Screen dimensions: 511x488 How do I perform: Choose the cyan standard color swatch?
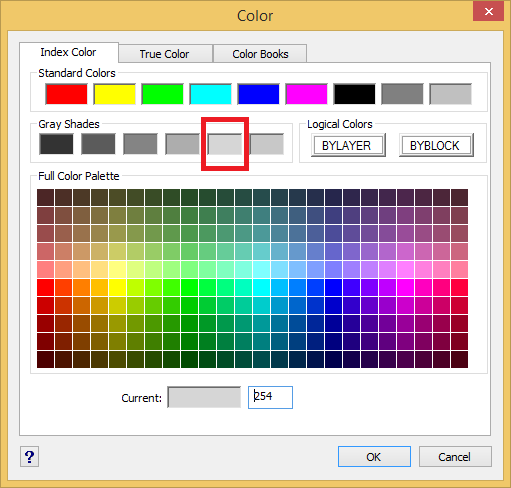point(210,94)
